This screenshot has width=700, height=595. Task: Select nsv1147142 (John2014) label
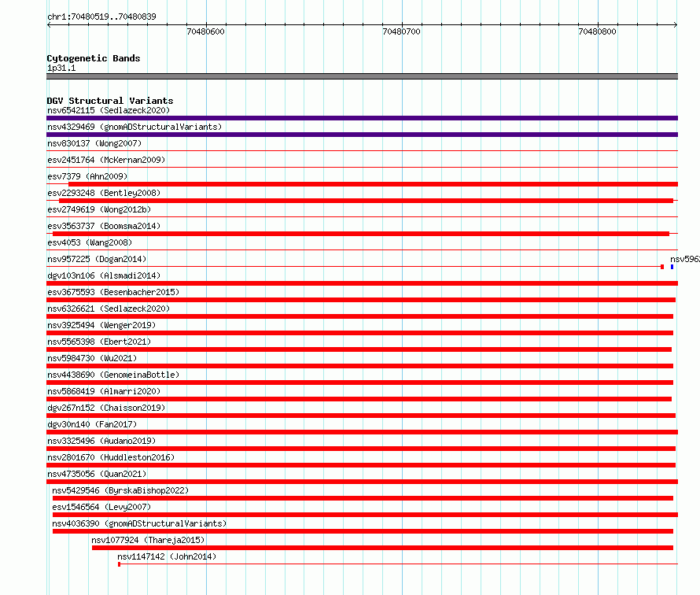coord(167,556)
